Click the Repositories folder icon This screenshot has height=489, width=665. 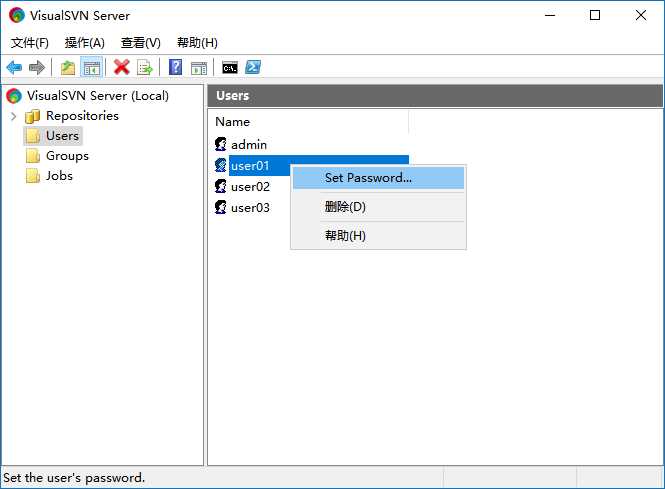click(x=33, y=116)
